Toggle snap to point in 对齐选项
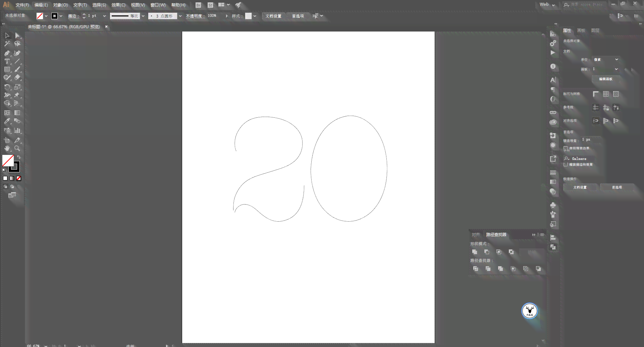This screenshot has width=644, height=347. [596, 121]
